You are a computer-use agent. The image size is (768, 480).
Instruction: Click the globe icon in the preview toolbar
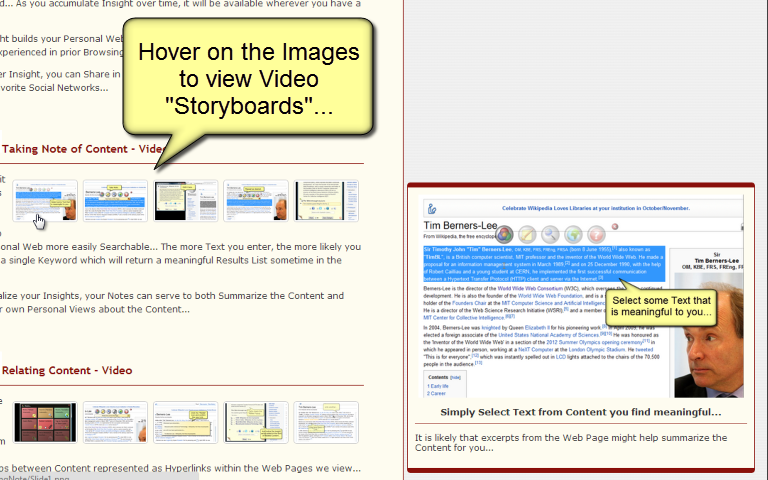pos(574,235)
